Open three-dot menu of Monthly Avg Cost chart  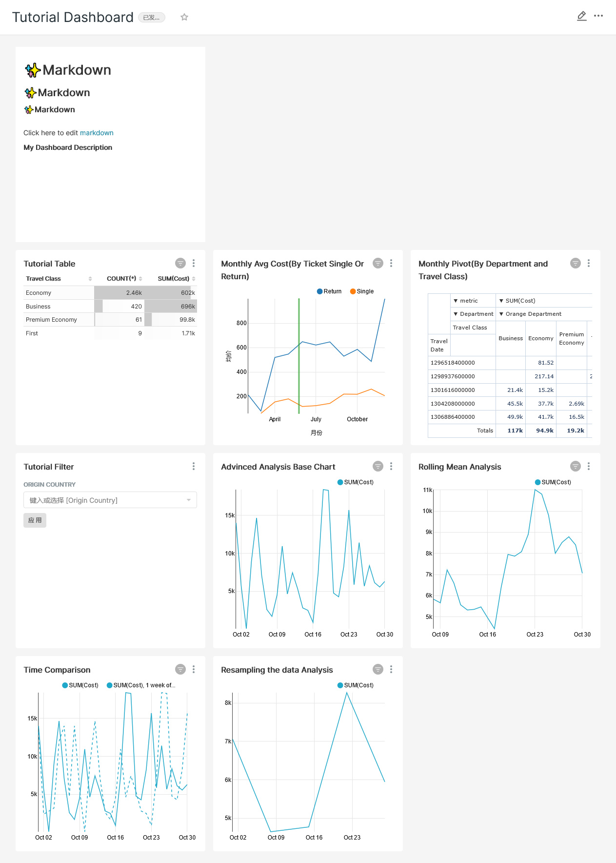pyautogui.click(x=391, y=263)
